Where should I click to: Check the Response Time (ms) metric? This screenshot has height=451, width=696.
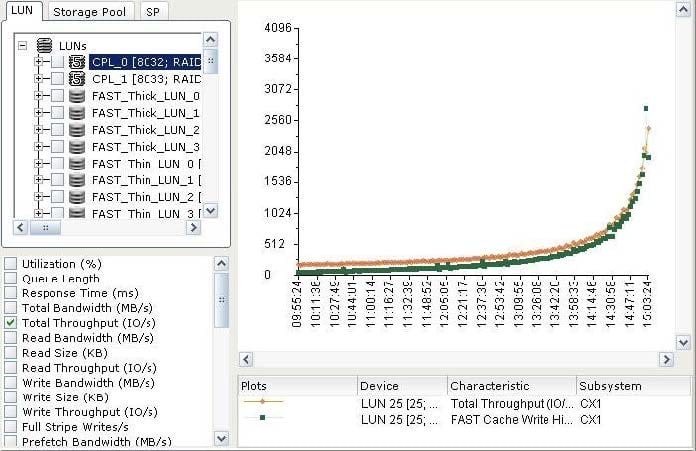[x=11, y=294]
